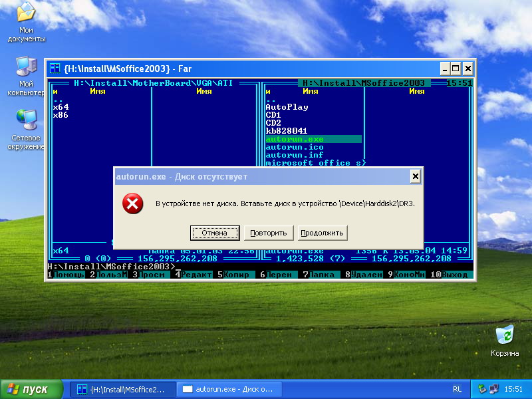The width and height of the screenshot is (532, 399).
Task: Select autorun.exe file in right panel
Action: [313, 139]
